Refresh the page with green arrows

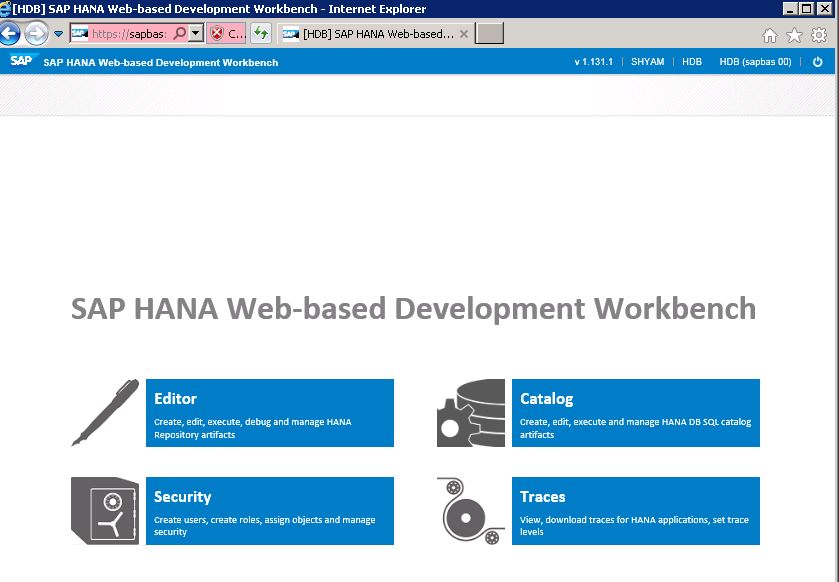click(x=261, y=33)
